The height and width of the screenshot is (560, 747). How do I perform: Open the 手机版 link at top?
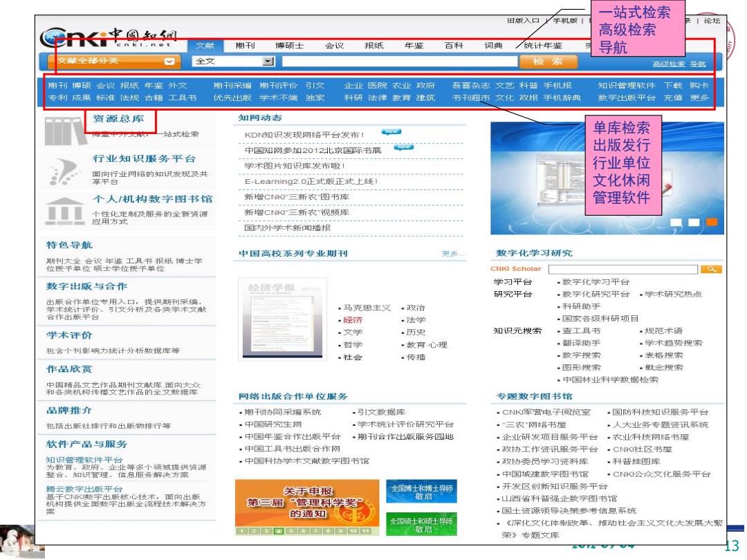click(565, 21)
